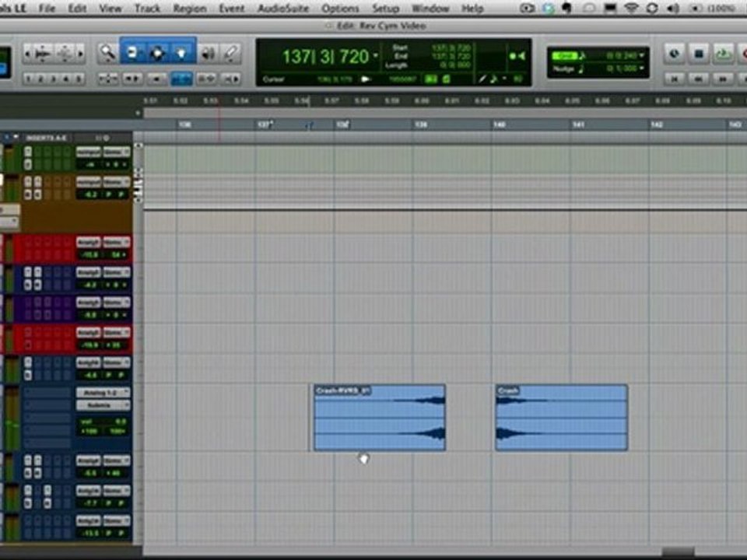
Task: Open the main counter format dropdown
Action: (x=376, y=56)
